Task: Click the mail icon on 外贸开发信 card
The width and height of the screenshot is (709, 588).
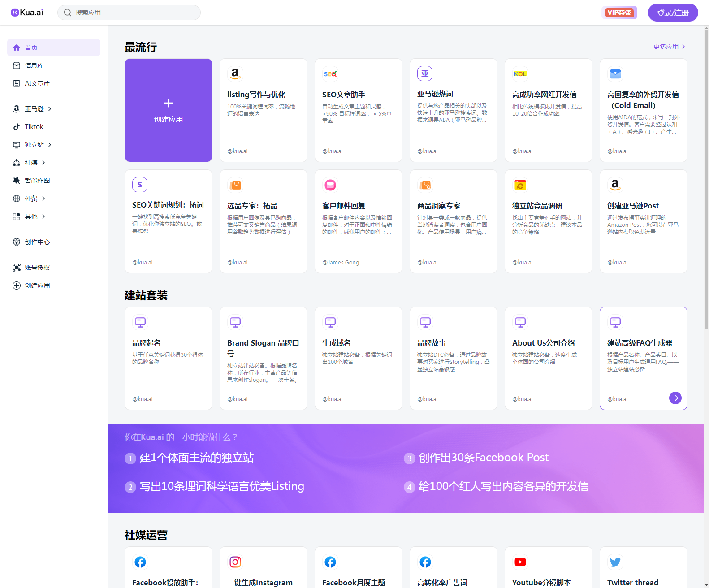Action: click(x=615, y=73)
